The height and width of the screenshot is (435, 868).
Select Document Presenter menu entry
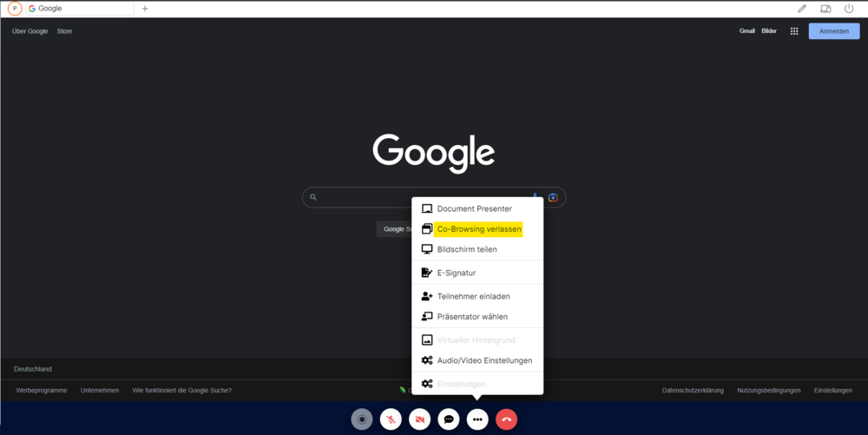[477, 208]
